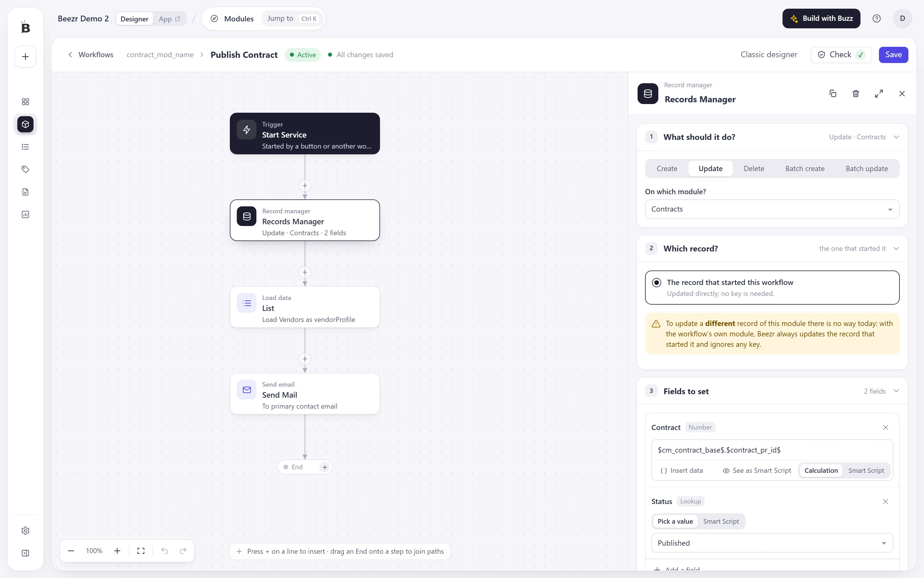Image resolution: width=924 pixels, height=578 pixels.
Task: Switch Contract field to Smart Script mode
Action: coord(866,470)
